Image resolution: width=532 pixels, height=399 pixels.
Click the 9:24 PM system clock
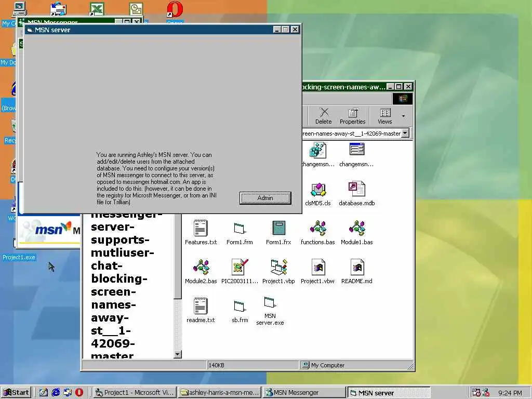coord(510,393)
